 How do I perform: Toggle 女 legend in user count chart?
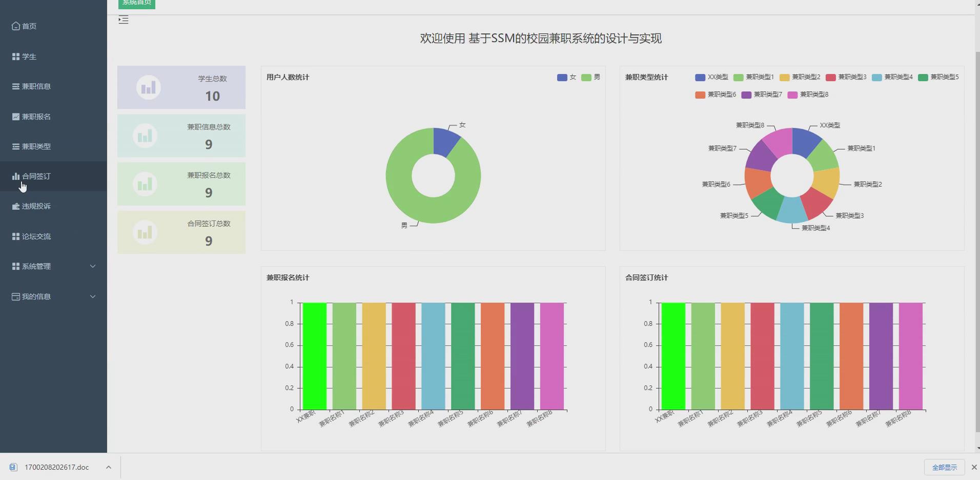(x=567, y=77)
